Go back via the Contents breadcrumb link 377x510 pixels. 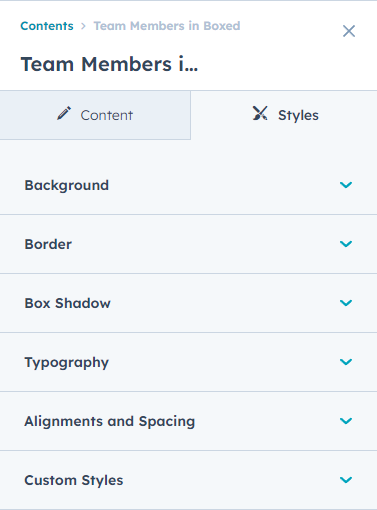(x=47, y=26)
